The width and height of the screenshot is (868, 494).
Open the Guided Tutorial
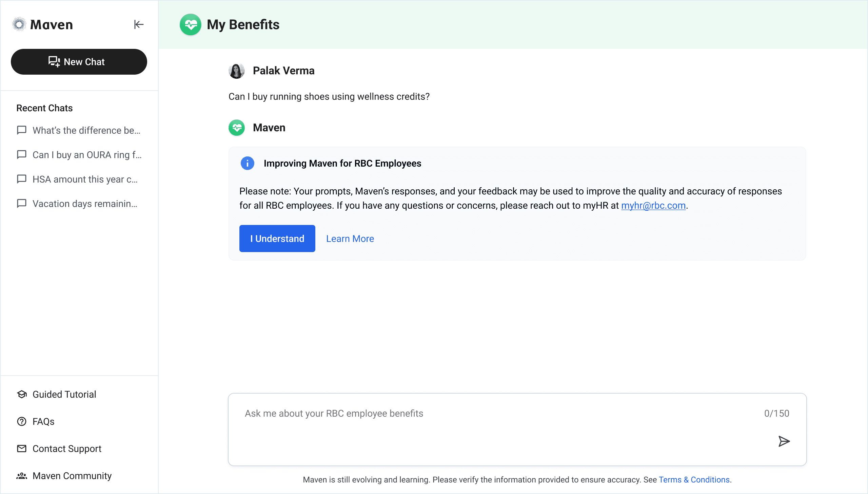[64, 394]
